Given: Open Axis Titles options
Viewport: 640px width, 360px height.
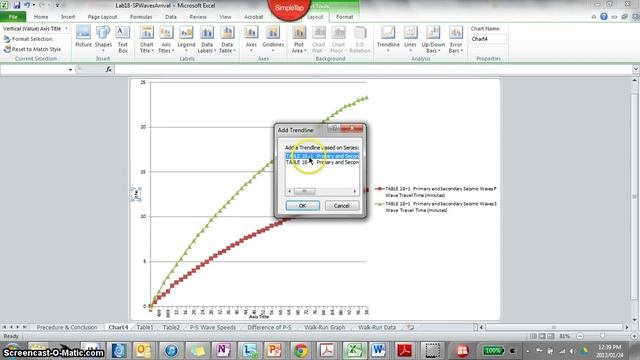Looking at the screenshot, I should (166, 39).
